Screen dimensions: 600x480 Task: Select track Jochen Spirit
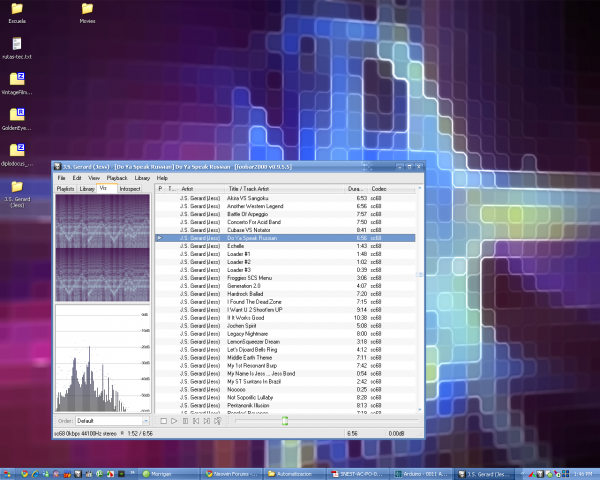(x=285, y=326)
